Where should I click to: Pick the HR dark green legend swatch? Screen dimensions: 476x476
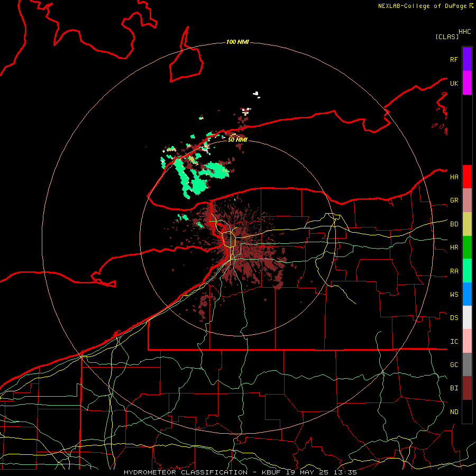[x=467, y=248]
